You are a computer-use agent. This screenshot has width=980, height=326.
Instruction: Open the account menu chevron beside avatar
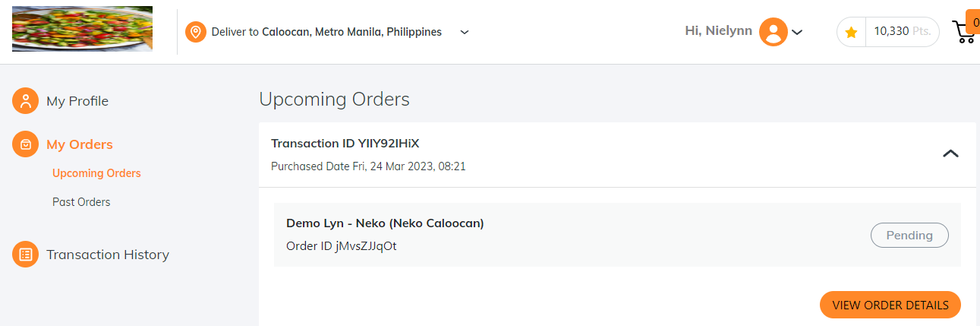coord(797,32)
